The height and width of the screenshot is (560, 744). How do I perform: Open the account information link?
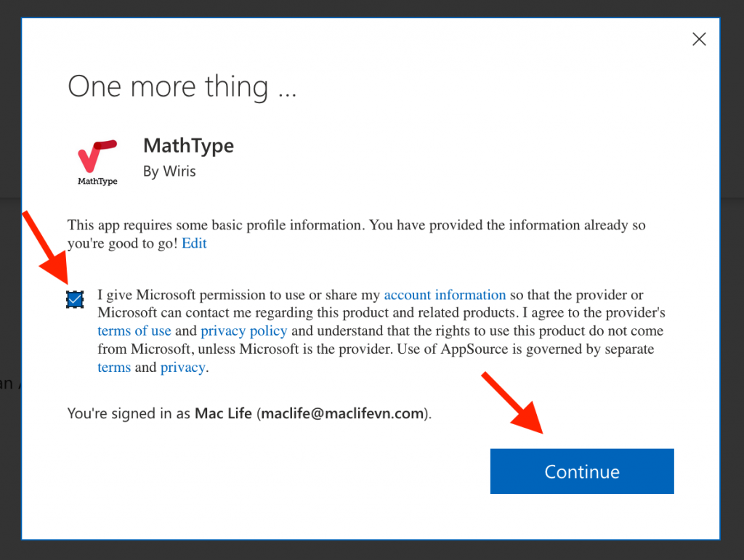(445, 295)
